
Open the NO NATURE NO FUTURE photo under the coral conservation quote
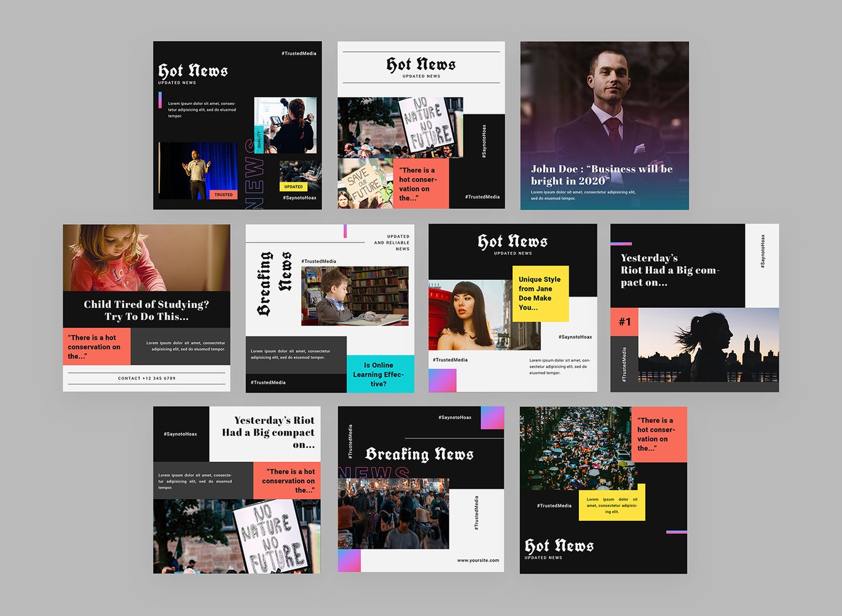[x=237, y=536]
